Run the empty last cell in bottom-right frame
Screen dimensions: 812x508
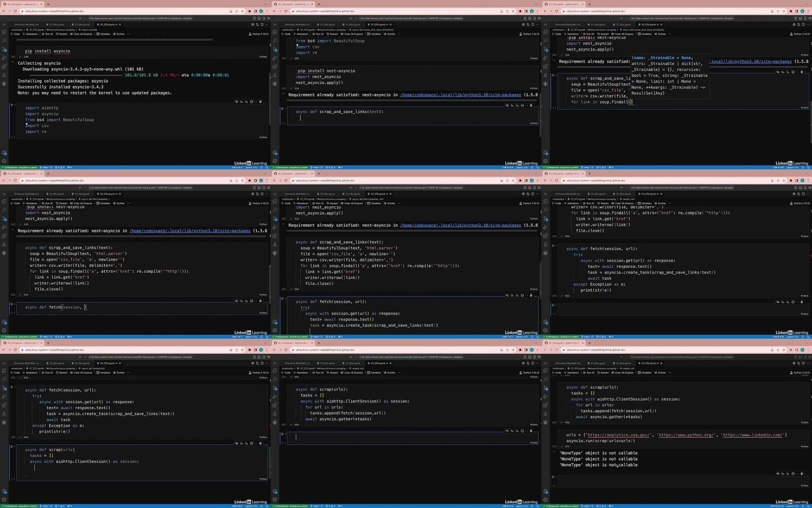(553, 477)
